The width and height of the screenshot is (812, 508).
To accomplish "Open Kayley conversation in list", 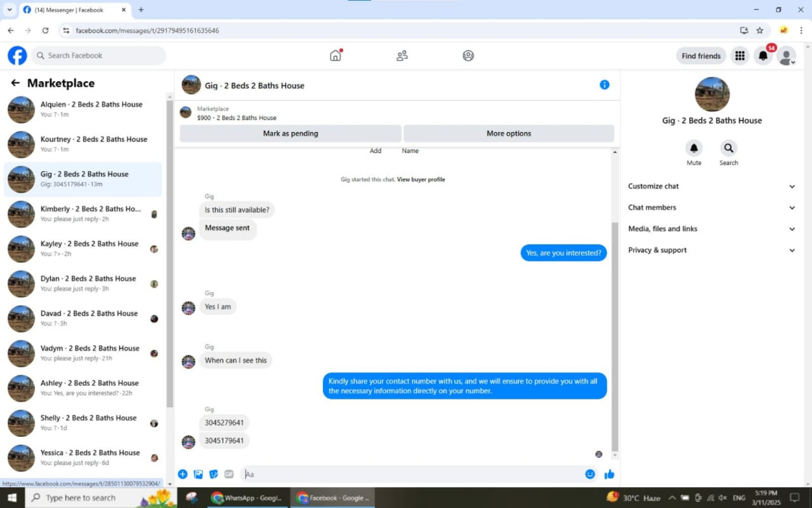I will click(x=83, y=249).
